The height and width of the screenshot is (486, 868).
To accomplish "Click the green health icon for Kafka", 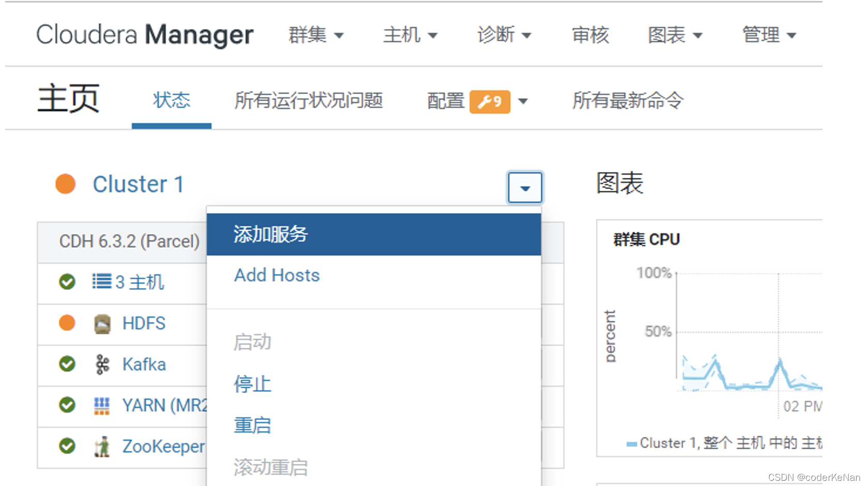I will 67,364.
